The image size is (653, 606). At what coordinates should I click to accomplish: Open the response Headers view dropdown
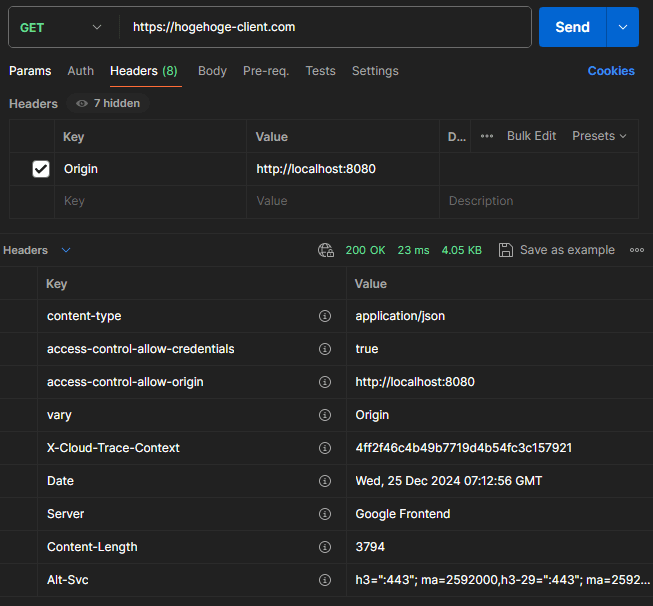pos(66,250)
